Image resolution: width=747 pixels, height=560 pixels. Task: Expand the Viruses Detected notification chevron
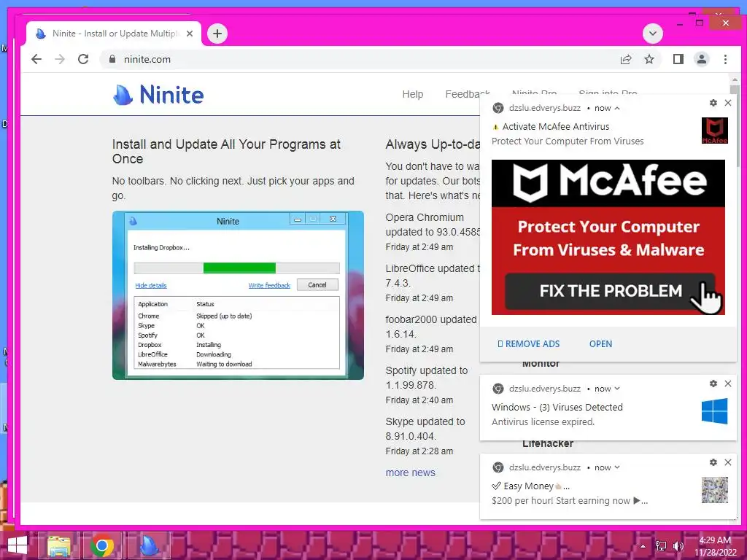click(617, 389)
